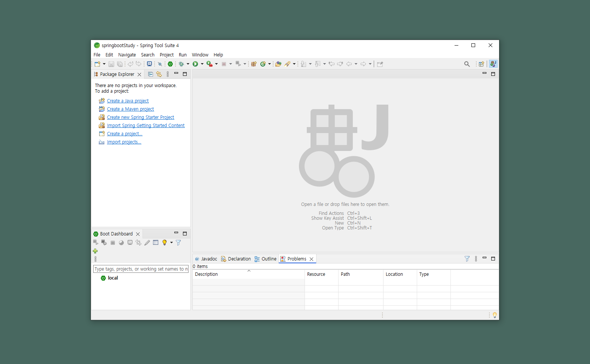590x364 pixels.
Task: Click Boot Dashboard open properties table icon
Action: pyautogui.click(x=156, y=243)
